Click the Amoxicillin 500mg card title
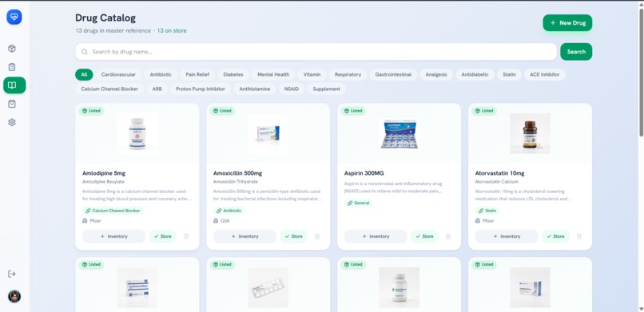The height and width of the screenshot is (312, 644). [x=237, y=173]
